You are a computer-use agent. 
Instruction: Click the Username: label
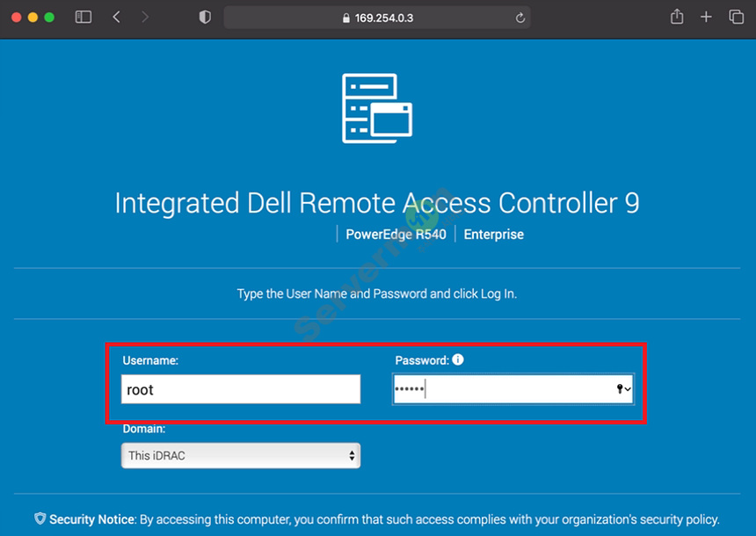click(150, 360)
